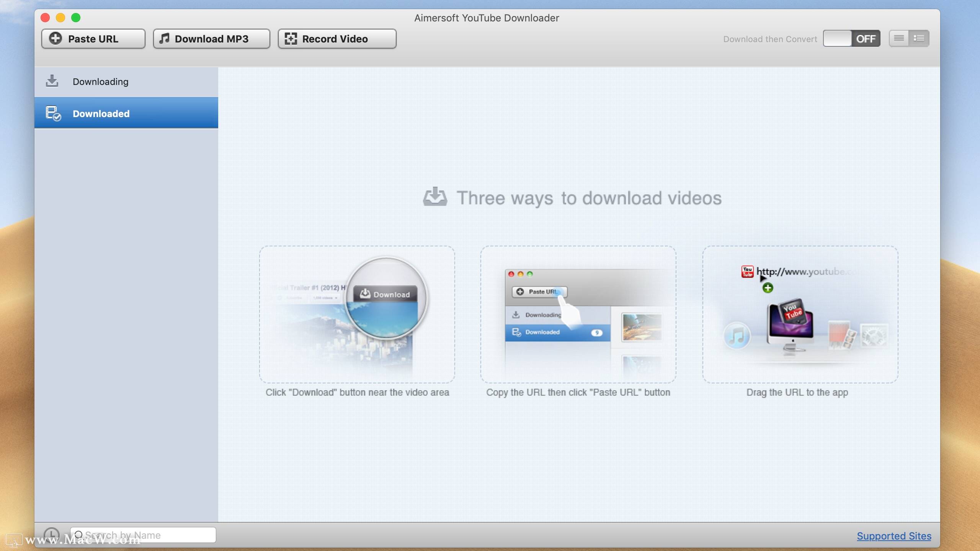The height and width of the screenshot is (551, 980).
Task: Switch to the detailed list view icon
Action: pyautogui.click(x=919, y=38)
